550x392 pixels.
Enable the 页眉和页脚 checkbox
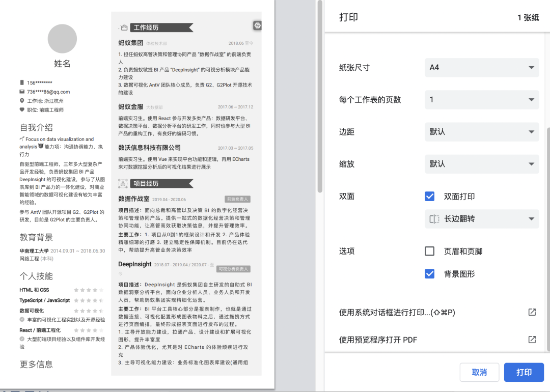[429, 251]
